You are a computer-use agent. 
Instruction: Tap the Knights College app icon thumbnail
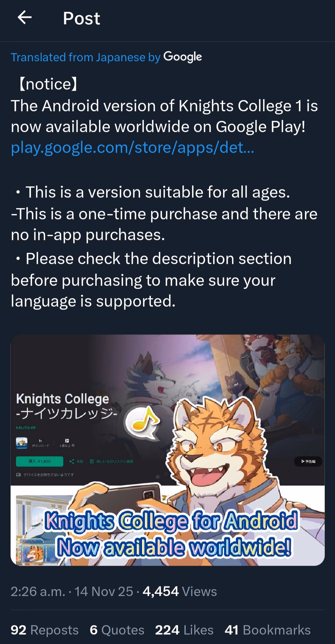[22, 443]
